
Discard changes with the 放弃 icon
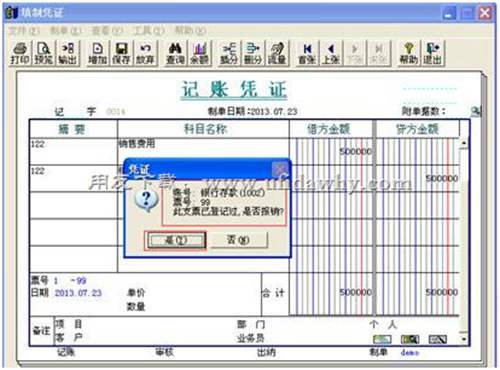tap(145, 53)
